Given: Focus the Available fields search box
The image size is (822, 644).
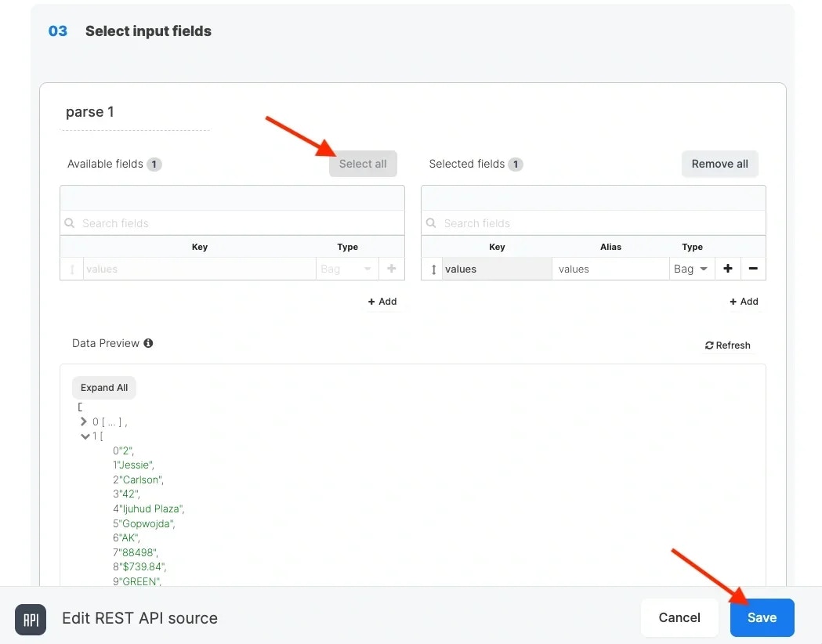Looking at the screenshot, I should 232,223.
